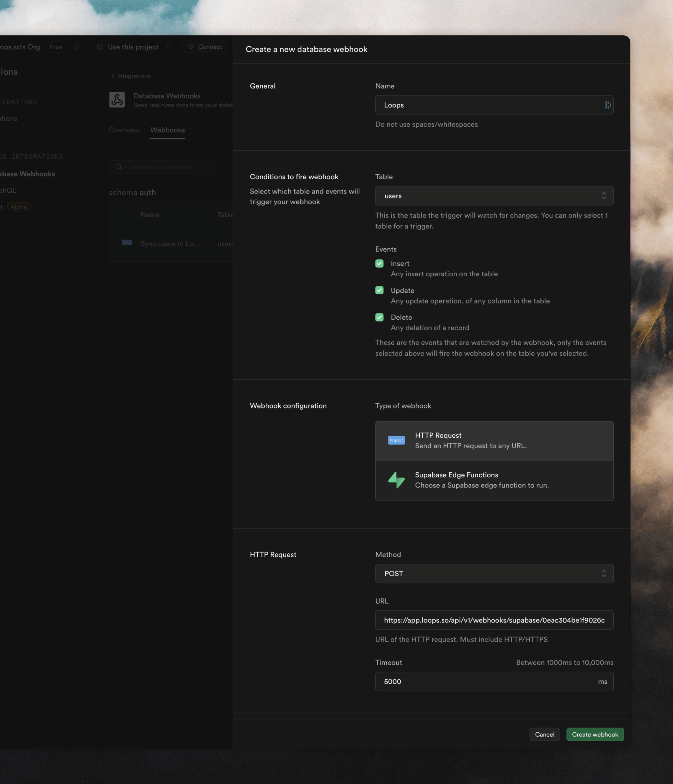Screen dimensions: 673x784
Task: Click the project cube icon in header
Action: click(100, 47)
